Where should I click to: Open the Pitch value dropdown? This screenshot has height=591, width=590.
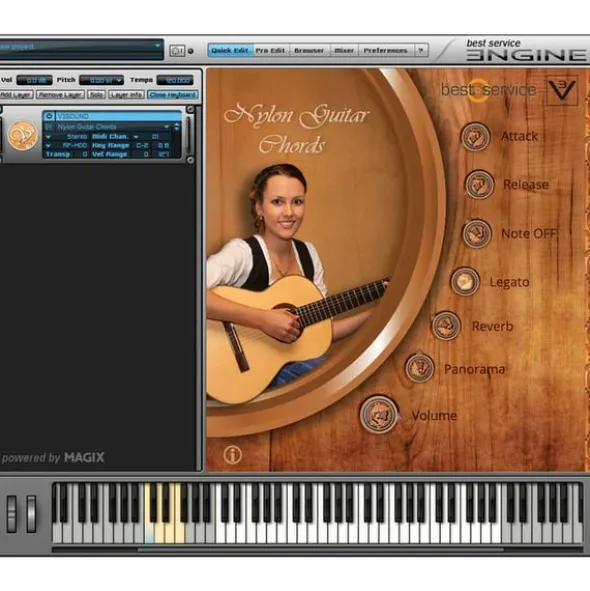click(101, 80)
